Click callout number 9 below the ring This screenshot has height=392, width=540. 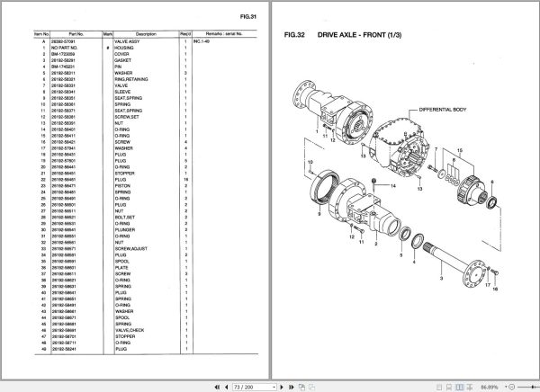point(319,214)
